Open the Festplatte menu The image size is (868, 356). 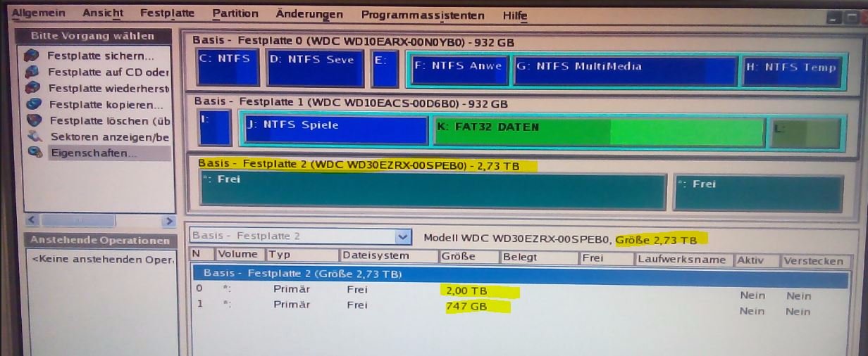(167, 13)
